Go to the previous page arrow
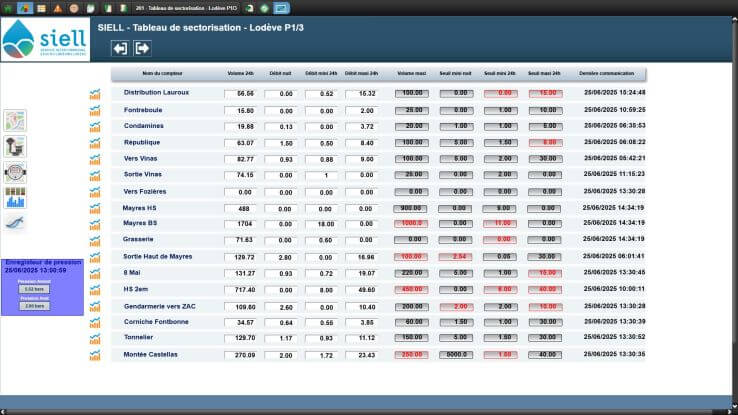738x415 pixels. click(x=120, y=48)
